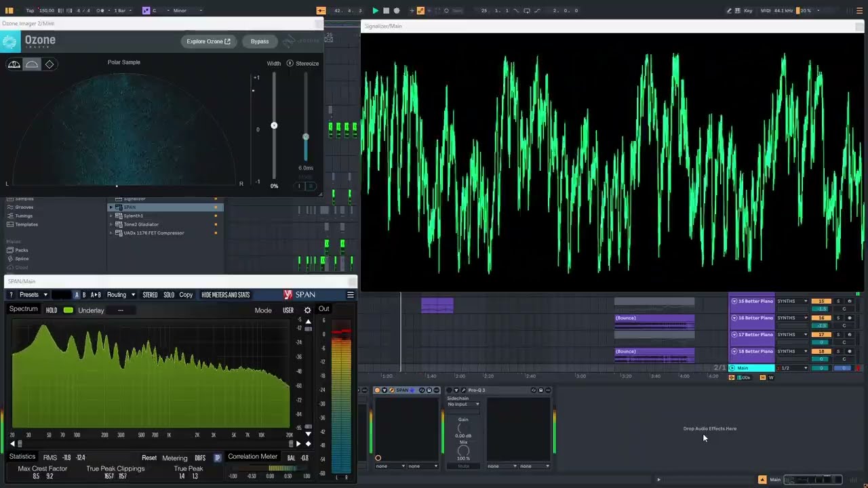Select UADx 1176 FET Compressor in browser
This screenshot has height=488, width=868.
pyautogui.click(x=154, y=233)
